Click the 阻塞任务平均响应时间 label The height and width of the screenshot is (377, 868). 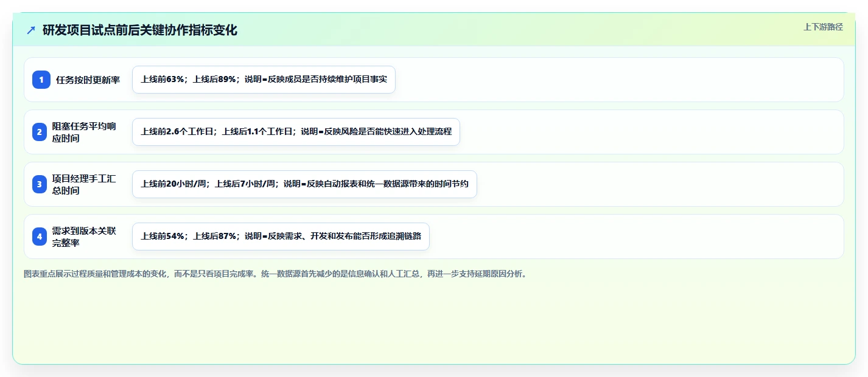click(84, 132)
